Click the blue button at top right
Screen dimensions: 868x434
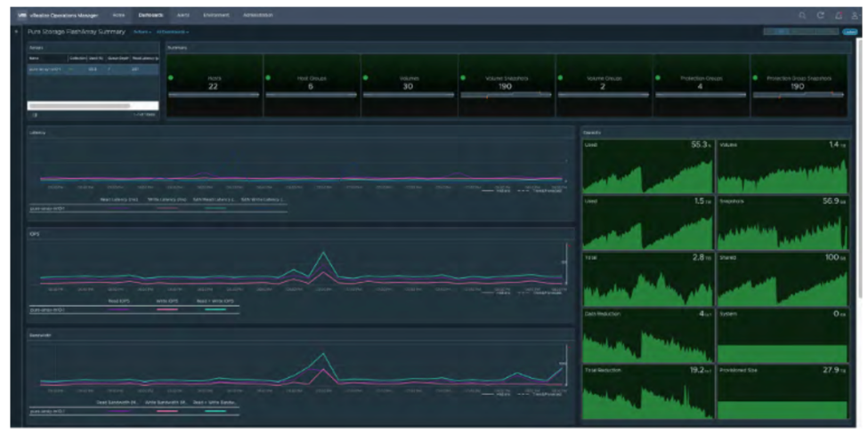point(849,32)
